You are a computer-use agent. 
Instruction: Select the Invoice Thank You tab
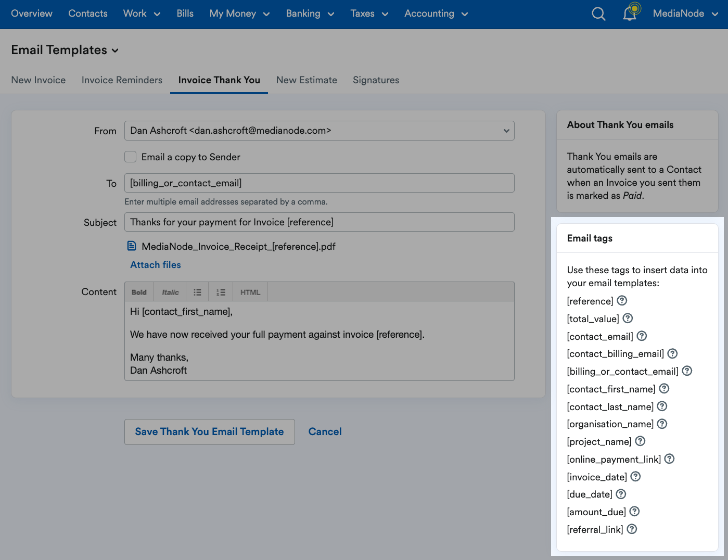(x=219, y=80)
